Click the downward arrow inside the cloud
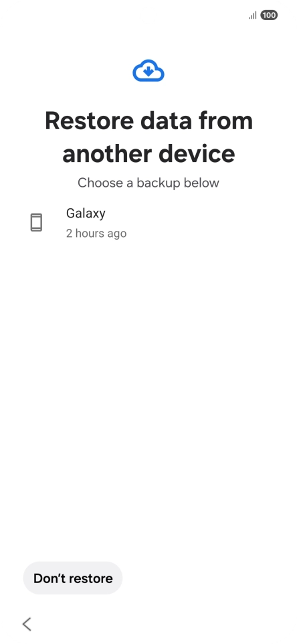 tap(148, 72)
